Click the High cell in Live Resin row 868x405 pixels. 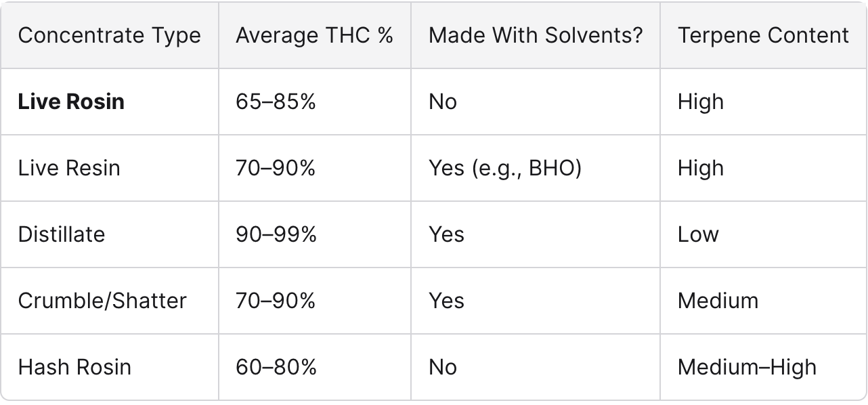701,168
